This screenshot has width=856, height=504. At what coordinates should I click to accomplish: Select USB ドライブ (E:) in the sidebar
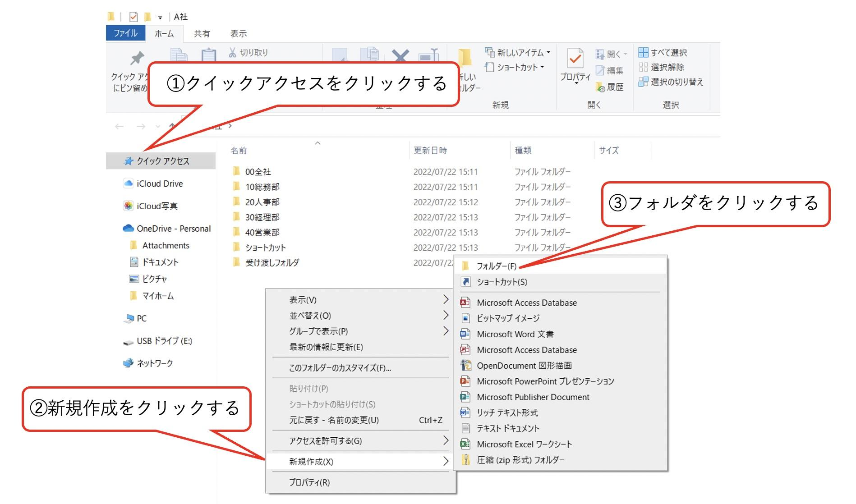158,341
